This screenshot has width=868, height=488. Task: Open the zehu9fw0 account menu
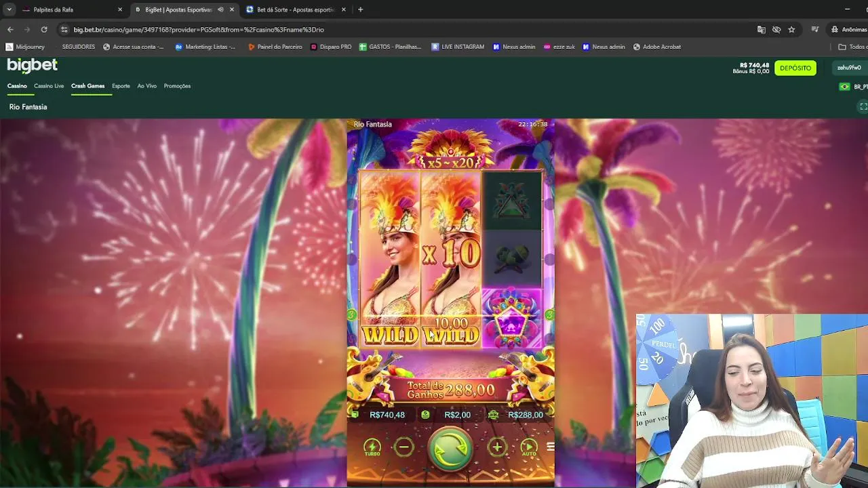849,68
